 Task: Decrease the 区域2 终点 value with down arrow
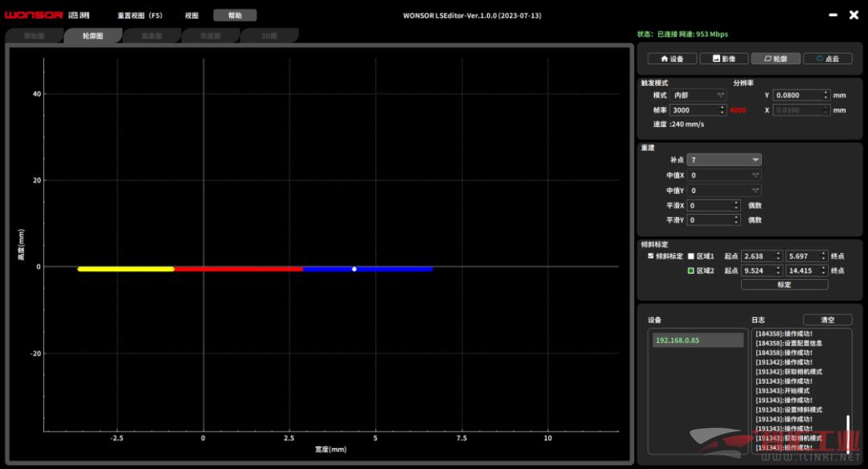824,274
